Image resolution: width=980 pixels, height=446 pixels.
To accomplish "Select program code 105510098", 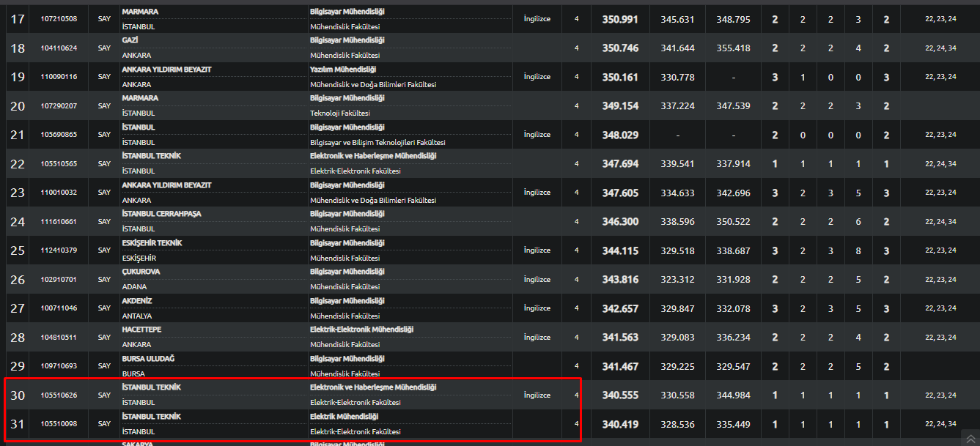I will tap(59, 424).
